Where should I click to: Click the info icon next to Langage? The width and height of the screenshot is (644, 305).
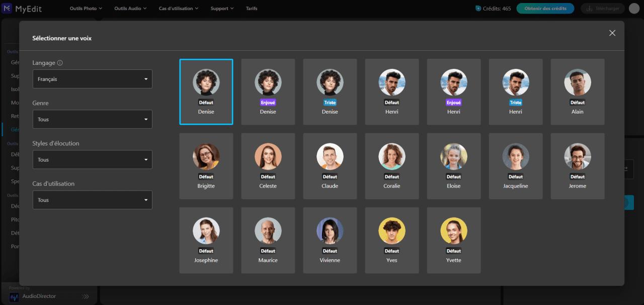coord(60,63)
